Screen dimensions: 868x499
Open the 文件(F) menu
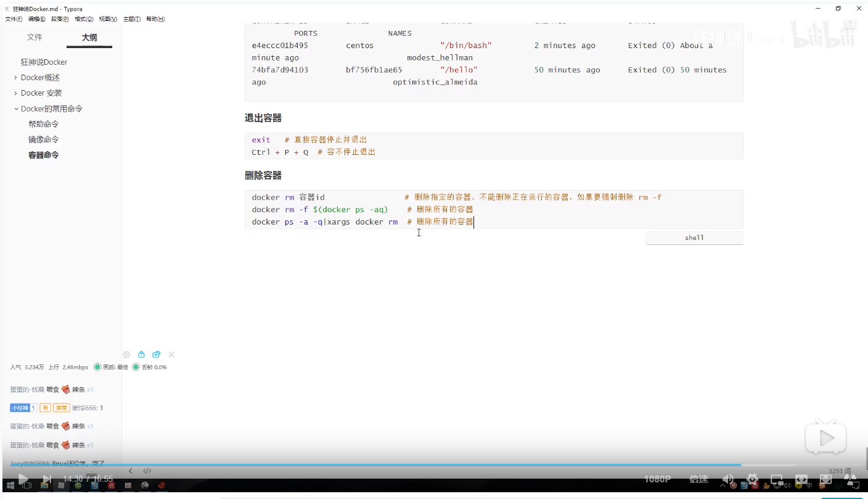point(14,19)
